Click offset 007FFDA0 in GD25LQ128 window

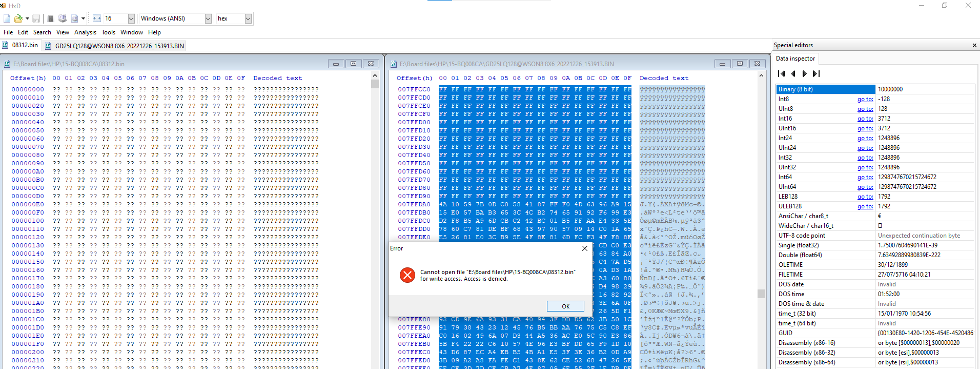tap(414, 204)
